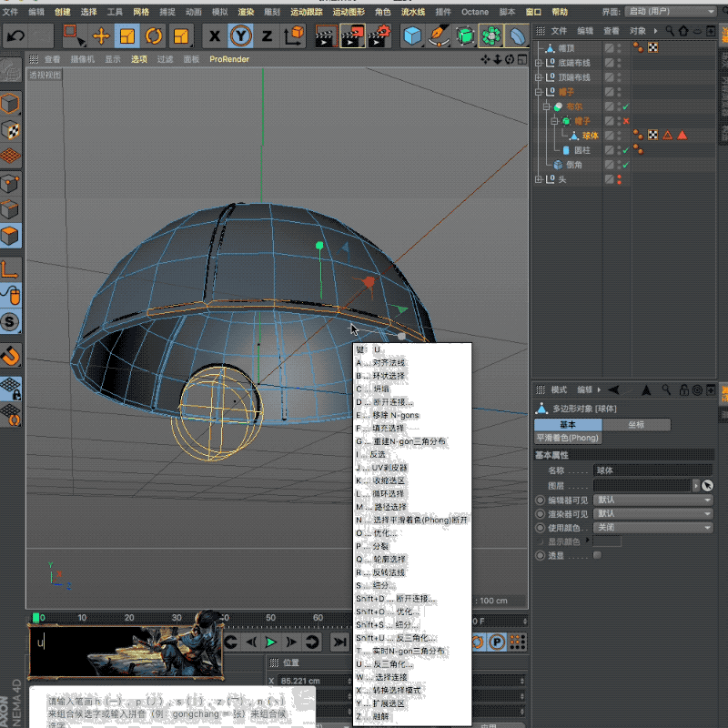This screenshot has width=728, height=728.
Task: Select the Move tool in the toolbar
Action: click(101, 36)
